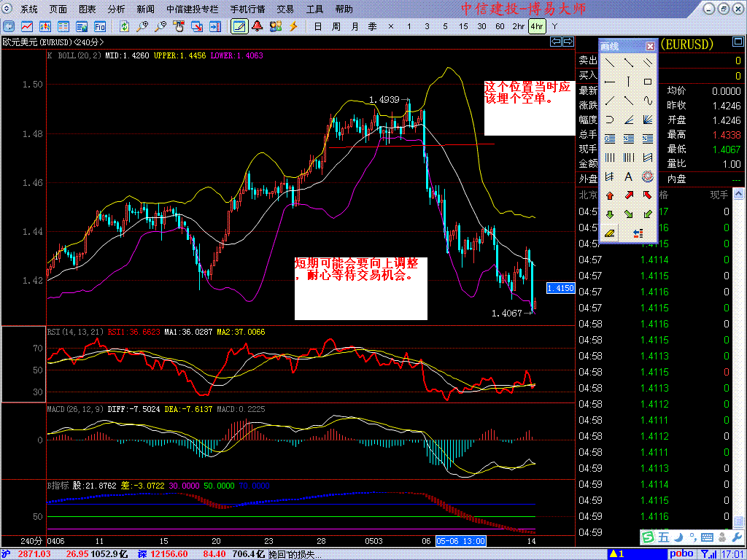Select the red up-right arrow marker
Viewport: 747px width, 560px height.
click(x=628, y=195)
